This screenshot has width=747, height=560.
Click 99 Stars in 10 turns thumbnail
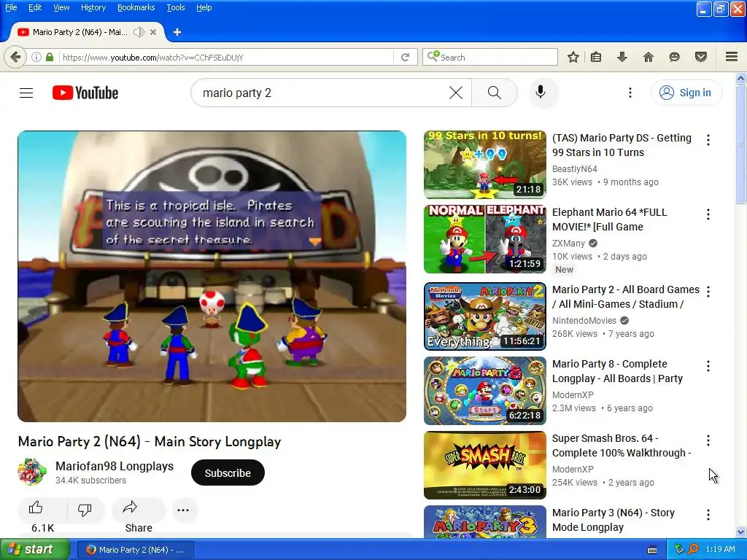coord(485,165)
